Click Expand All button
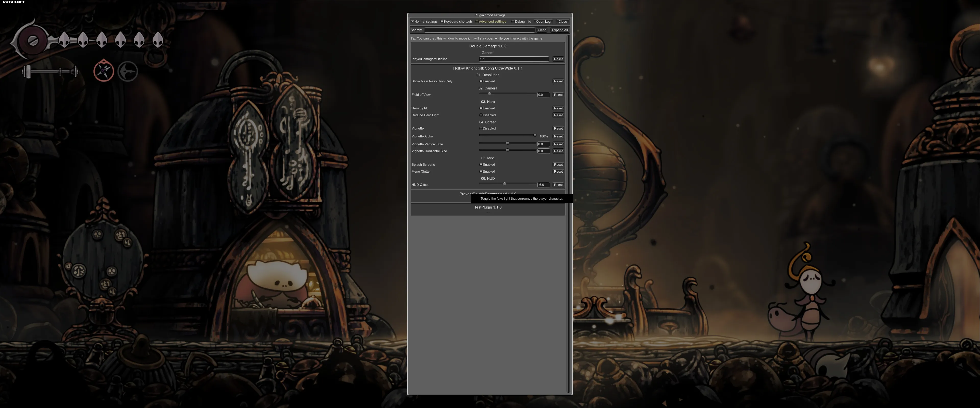Screen dimensions: 980x408 (560, 30)
